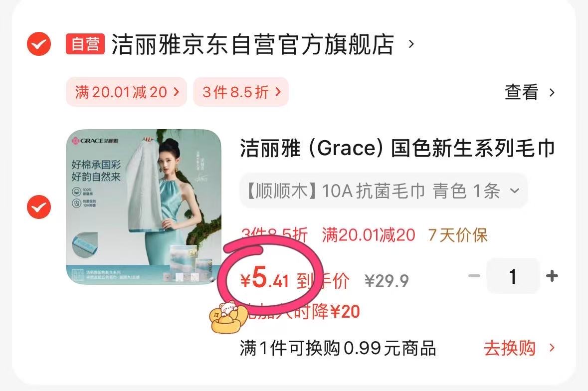Click 去换购 to redeem add-on
The height and width of the screenshot is (391, 588).
(509, 348)
